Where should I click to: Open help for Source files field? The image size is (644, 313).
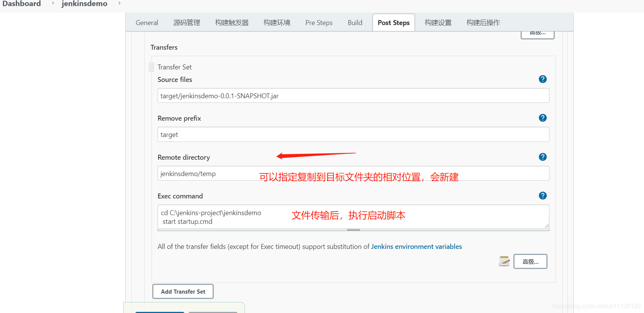pos(543,79)
